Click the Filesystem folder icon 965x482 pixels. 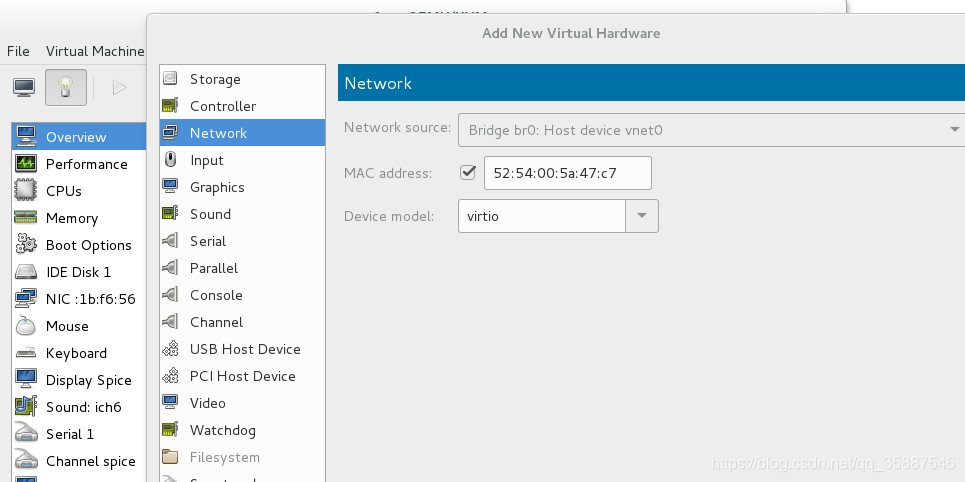[x=170, y=457]
